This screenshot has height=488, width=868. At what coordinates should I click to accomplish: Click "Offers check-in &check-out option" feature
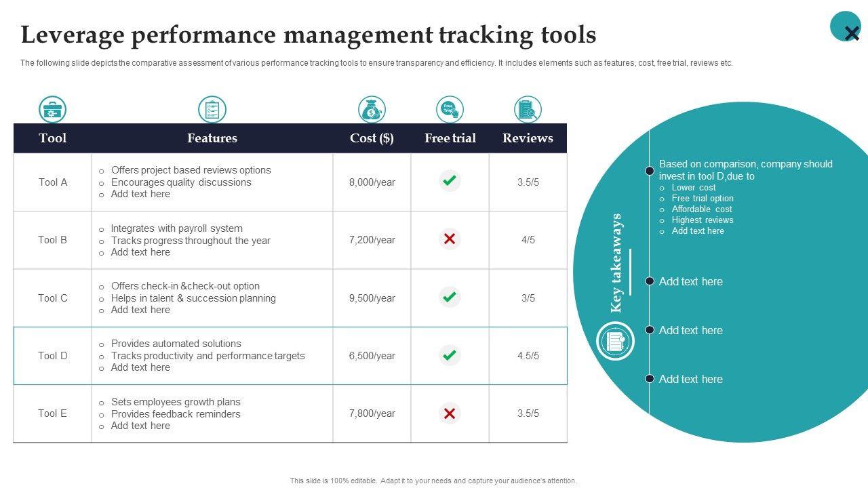tap(185, 286)
